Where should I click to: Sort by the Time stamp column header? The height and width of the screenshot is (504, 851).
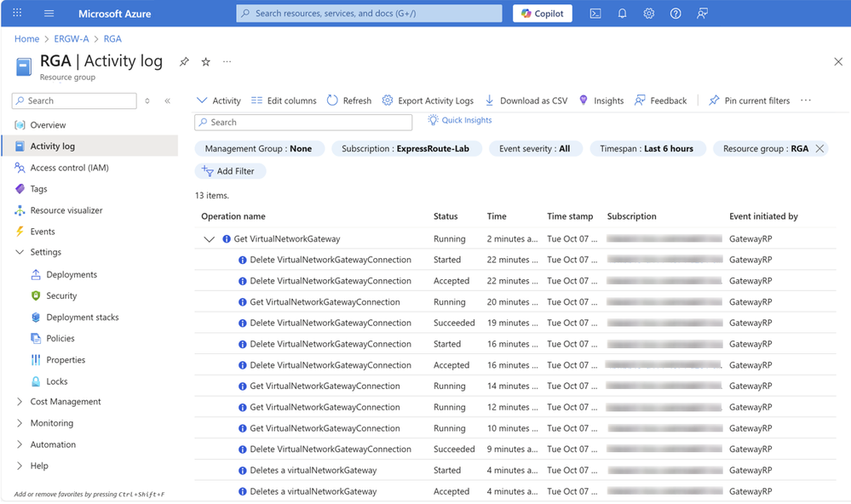570,216
